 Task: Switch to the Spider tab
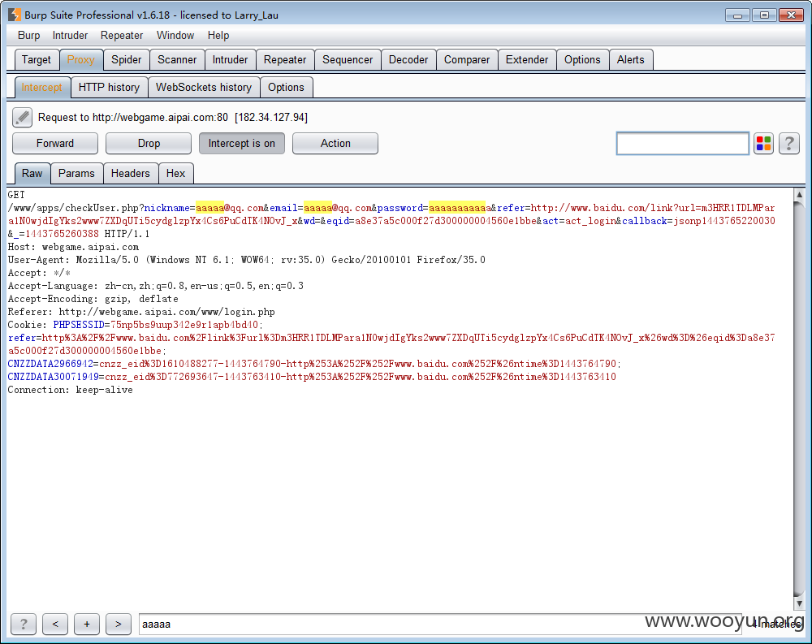[x=127, y=59]
